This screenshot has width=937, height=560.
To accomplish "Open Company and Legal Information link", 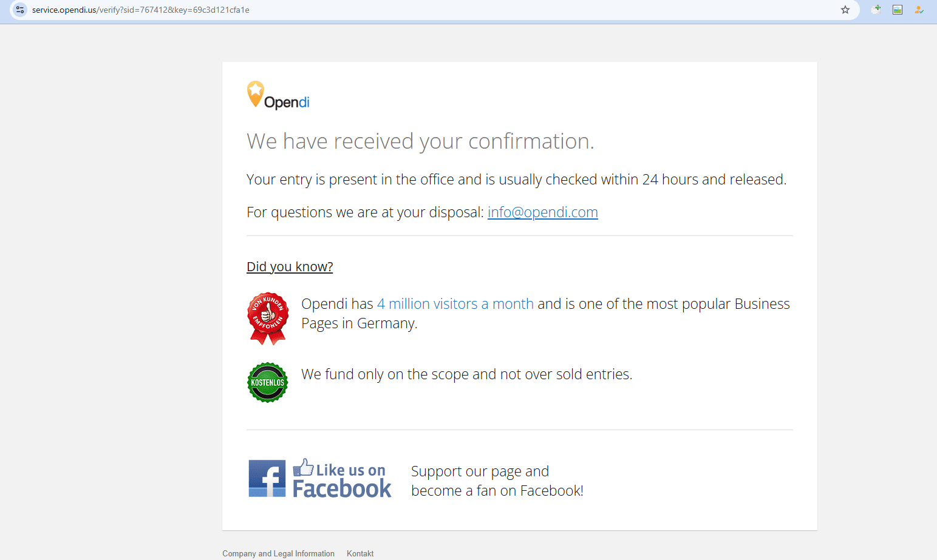I will [278, 553].
